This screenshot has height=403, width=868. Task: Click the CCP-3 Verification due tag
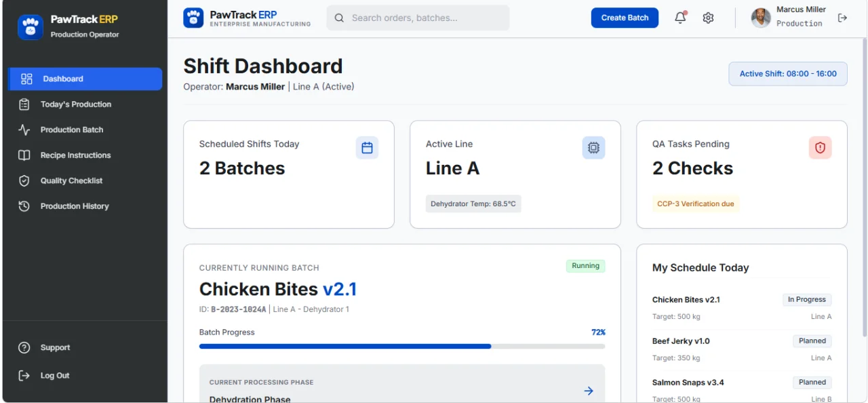696,204
